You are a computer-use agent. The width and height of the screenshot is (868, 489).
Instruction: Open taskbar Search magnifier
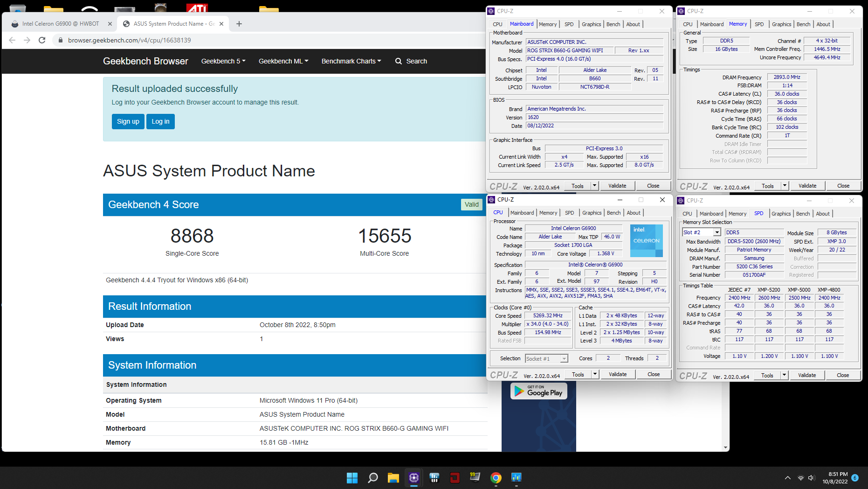point(373,478)
